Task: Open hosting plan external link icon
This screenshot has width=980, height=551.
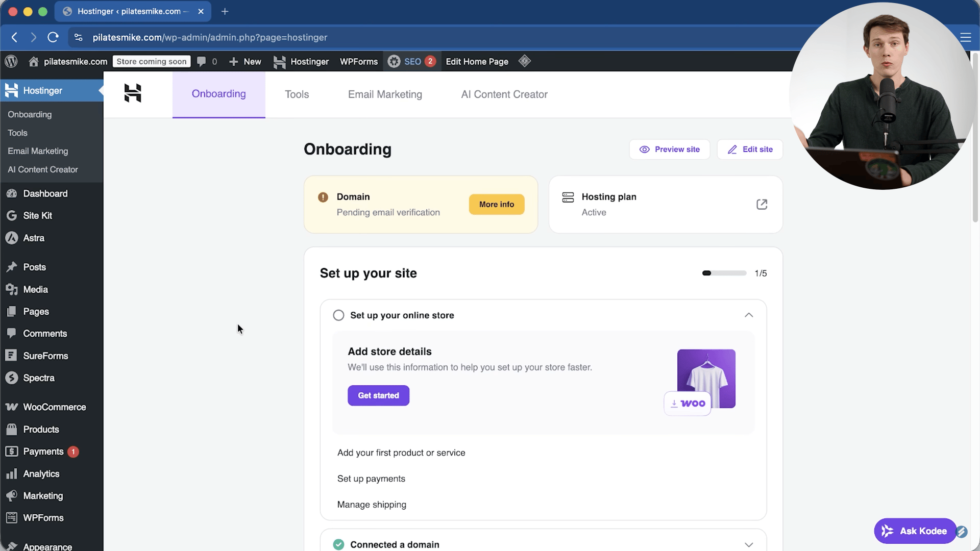Action: (x=762, y=204)
